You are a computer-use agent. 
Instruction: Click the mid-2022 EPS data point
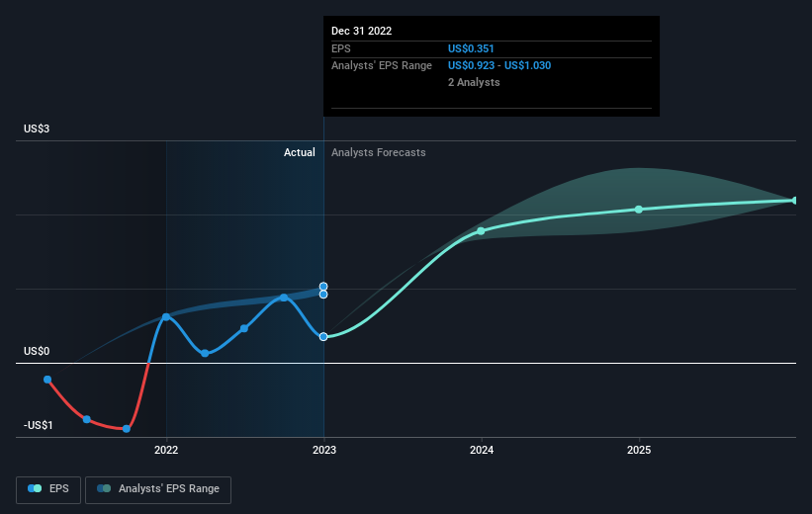click(244, 328)
